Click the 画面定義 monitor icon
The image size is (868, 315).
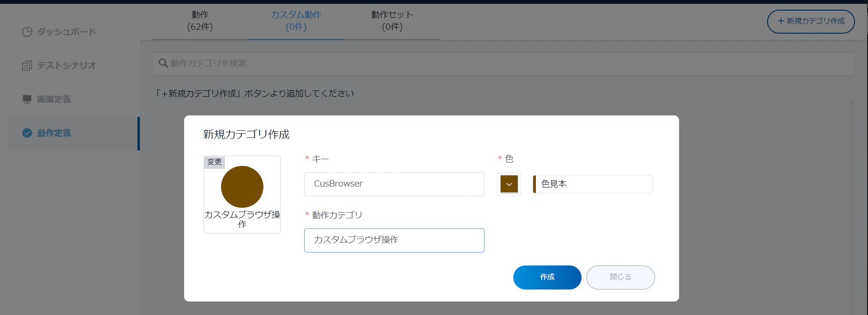27,99
